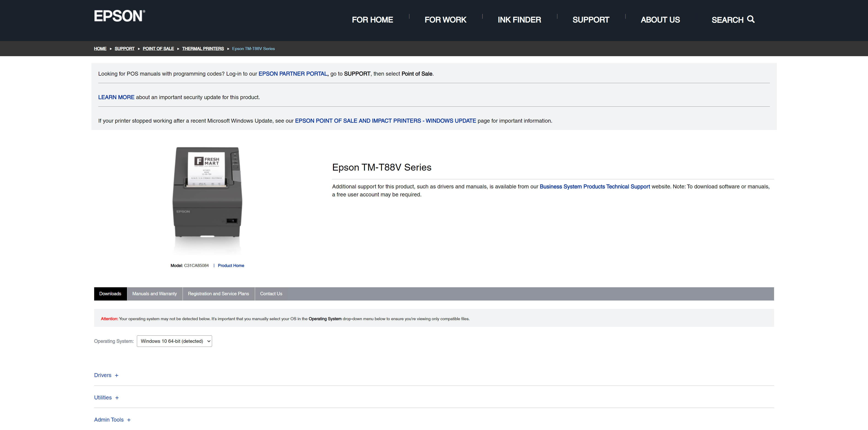Open Business System Products Technical Support link
The image size is (868, 430).
pos(594,187)
